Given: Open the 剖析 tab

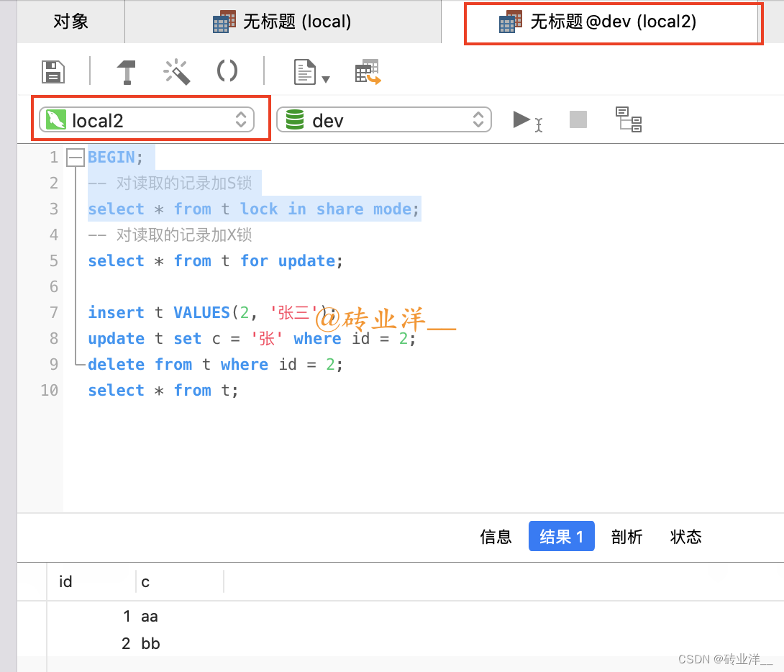Looking at the screenshot, I should click(626, 537).
